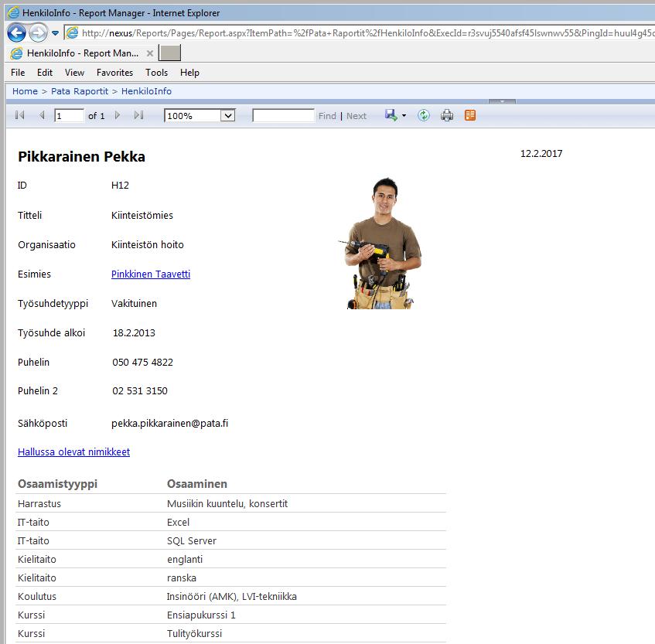The width and height of the screenshot is (655, 644).
Task: Click the Ensiapukurssi 1 course cell
Action: (201, 615)
